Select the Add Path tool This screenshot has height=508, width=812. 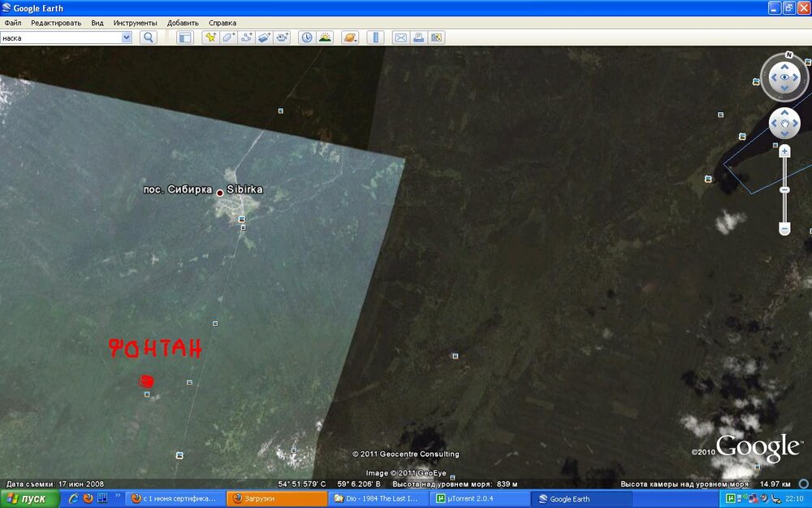click(246, 37)
